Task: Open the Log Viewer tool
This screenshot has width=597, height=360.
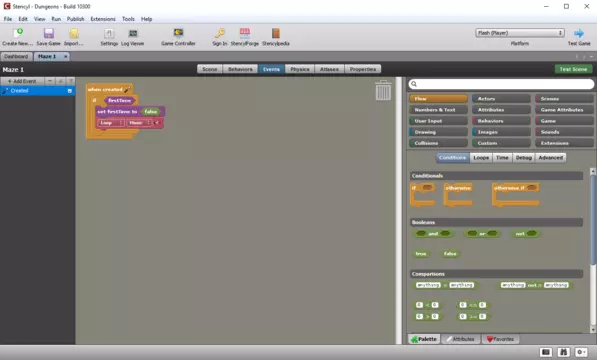Action: (132, 33)
